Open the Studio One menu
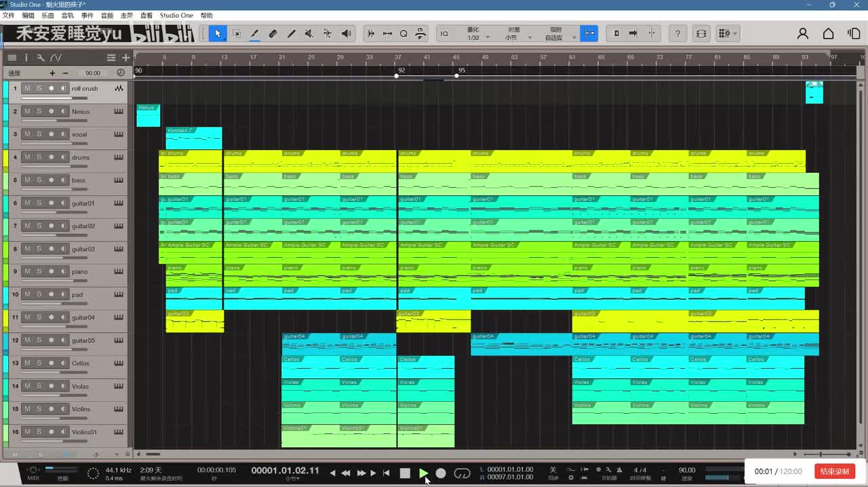Screen dimensions: 868x487 pyautogui.click(x=176, y=15)
